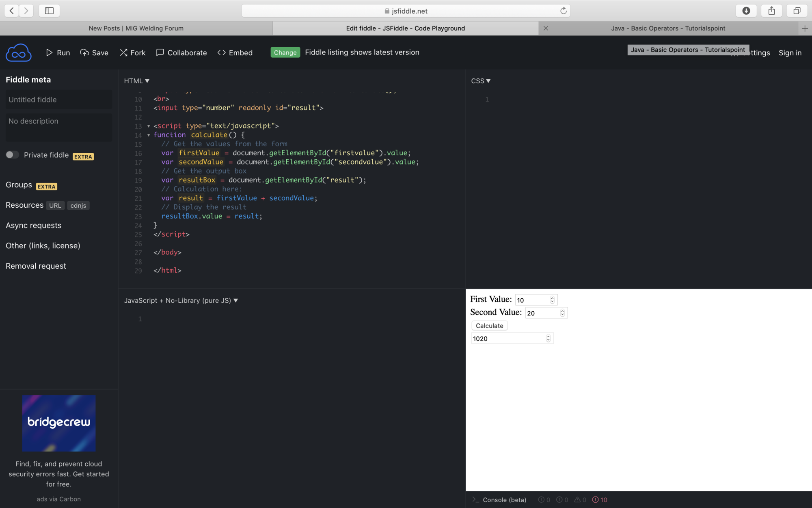Viewport: 812px width, 508px height.
Task: Run the fiddle code
Action: point(58,52)
